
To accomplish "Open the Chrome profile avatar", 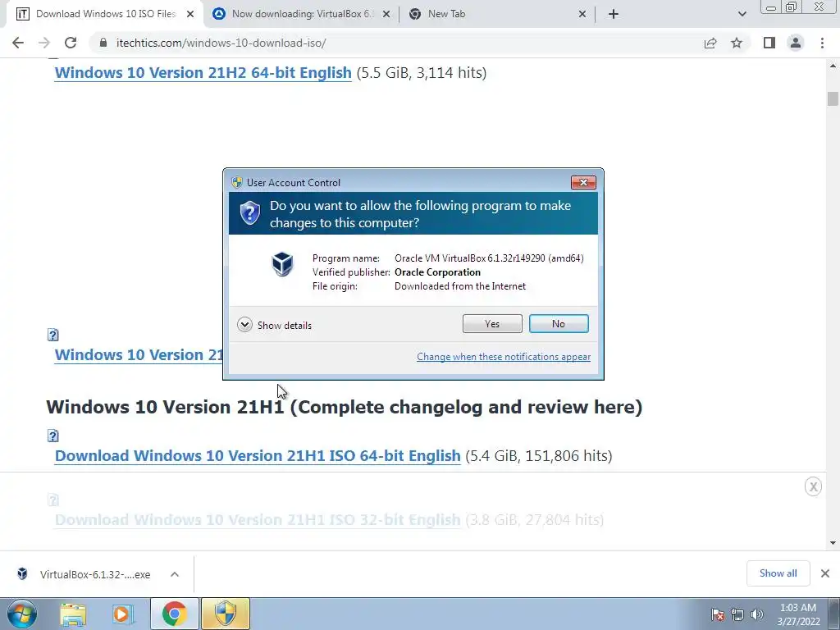I will (796, 43).
